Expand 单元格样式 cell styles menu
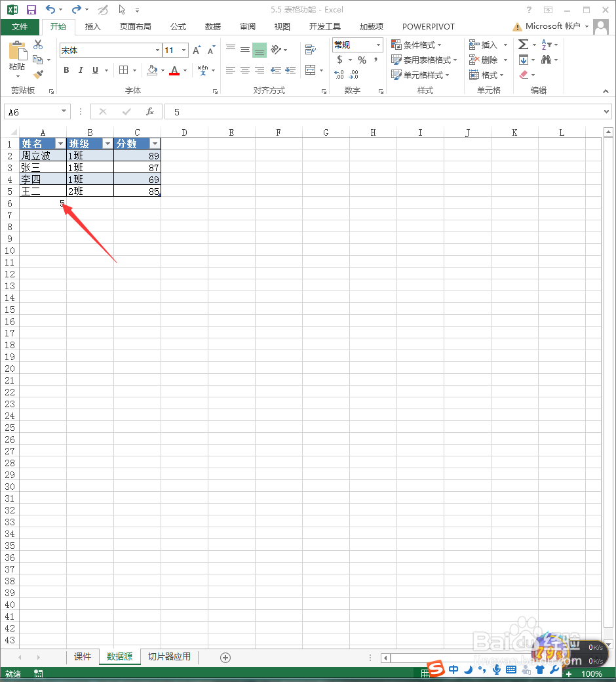616x682 pixels. click(420, 75)
